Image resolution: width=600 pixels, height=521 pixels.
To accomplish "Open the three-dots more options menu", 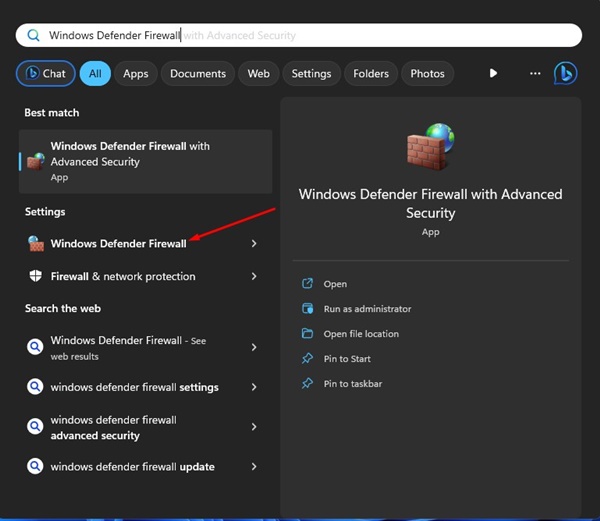I will pyautogui.click(x=535, y=73).
